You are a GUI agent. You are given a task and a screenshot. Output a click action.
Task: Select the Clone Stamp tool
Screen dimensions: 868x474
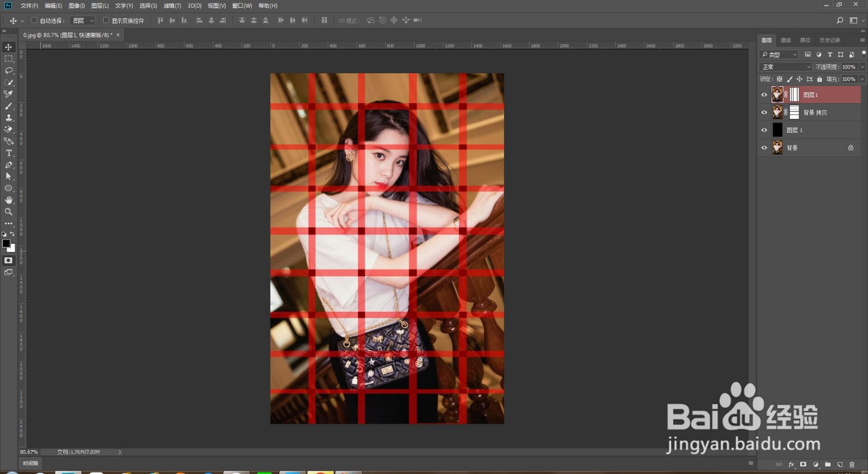point(9,118)
